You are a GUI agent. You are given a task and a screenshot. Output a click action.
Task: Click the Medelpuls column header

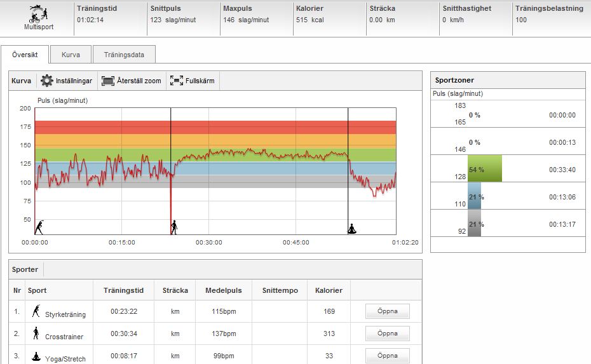[x=223, y=290]
